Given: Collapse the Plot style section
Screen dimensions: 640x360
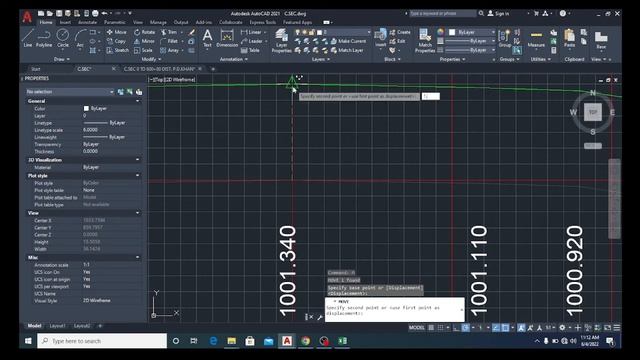Looking at the screenshot, I should point(137,176).
